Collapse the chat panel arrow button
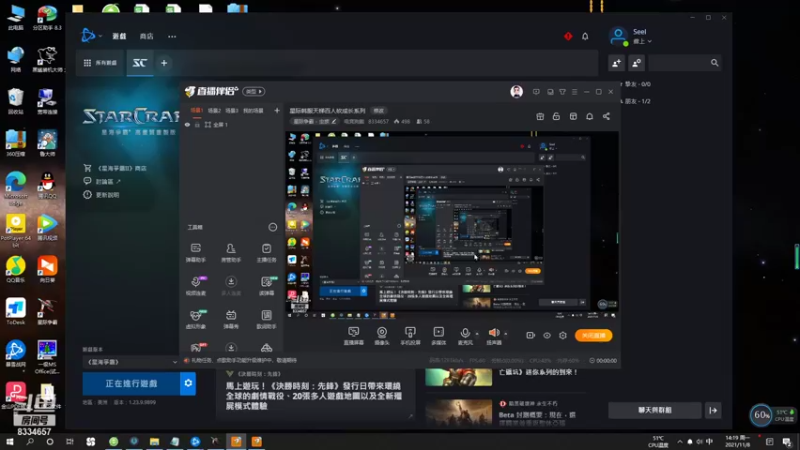This screenshot has width=800, height=450. [x=713, y=410]
